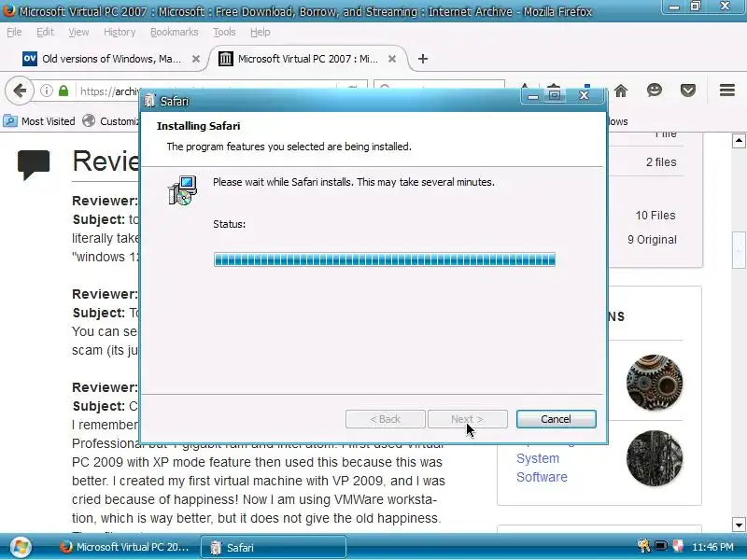Click the Safari install progress bar
Viewport: 747px width, 560px height.
[x=385, y=259]
